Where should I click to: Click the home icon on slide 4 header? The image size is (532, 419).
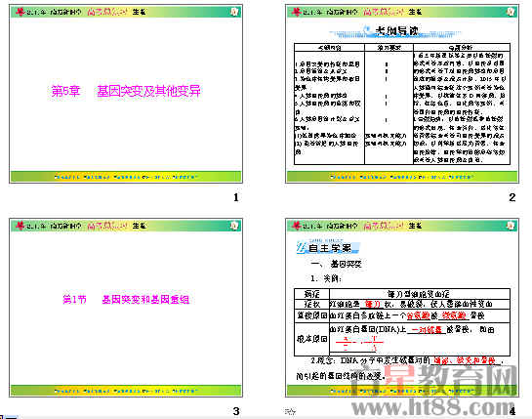[x=511, y=226]
